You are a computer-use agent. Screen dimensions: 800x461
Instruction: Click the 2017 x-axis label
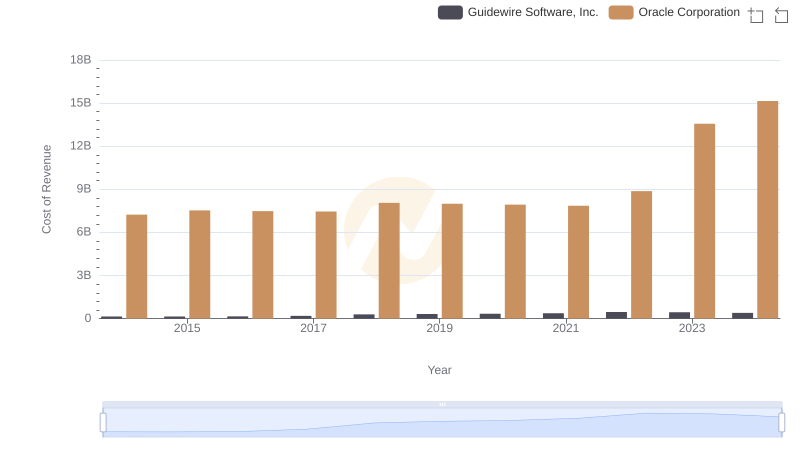pyautogui.click(x=313, y=328)
